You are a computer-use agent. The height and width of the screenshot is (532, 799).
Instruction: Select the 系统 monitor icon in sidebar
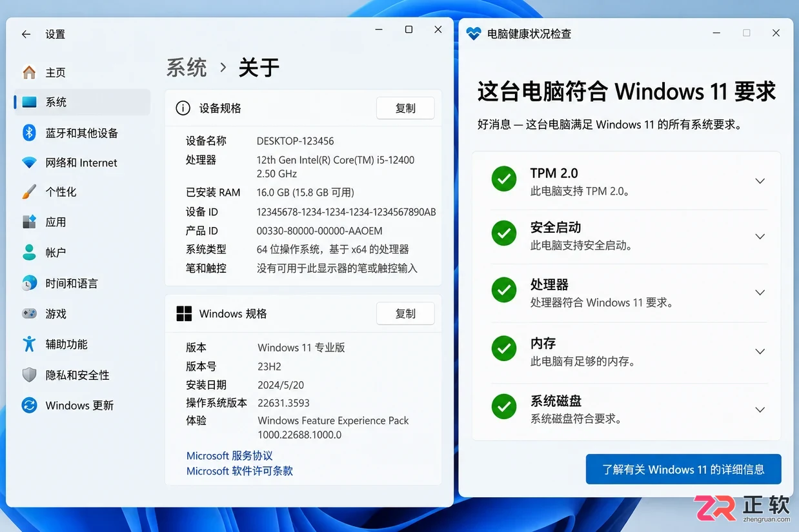pos(29,102)
